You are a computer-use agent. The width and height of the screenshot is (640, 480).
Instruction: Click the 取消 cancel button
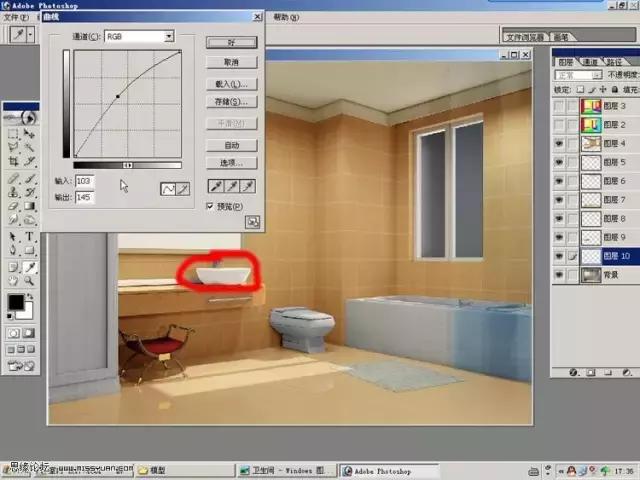click(x=232, y=62)
